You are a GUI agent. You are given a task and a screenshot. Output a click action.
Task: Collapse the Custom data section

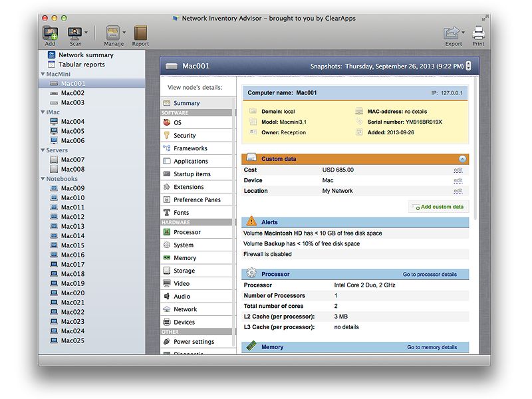[x=462, y=159]
